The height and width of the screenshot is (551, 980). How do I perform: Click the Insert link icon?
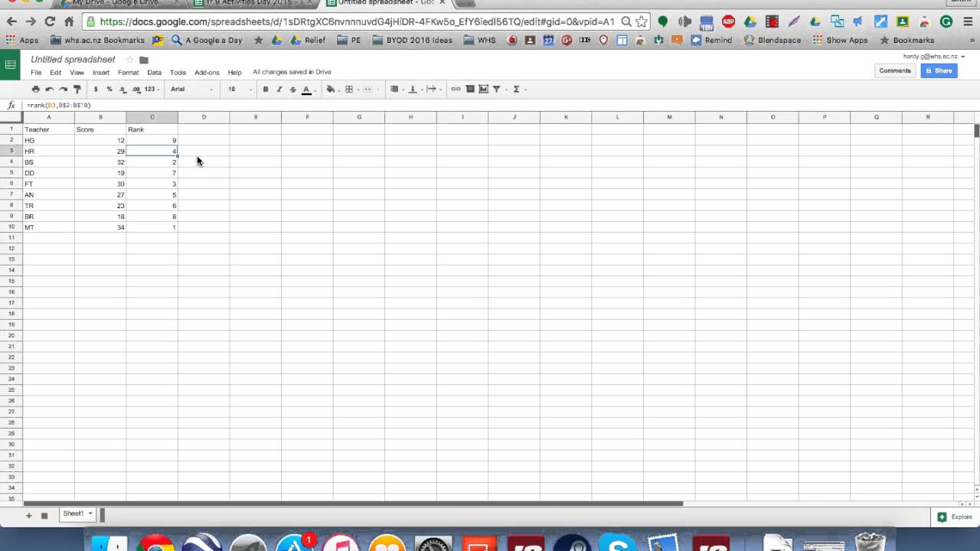(x=456, y=90)
